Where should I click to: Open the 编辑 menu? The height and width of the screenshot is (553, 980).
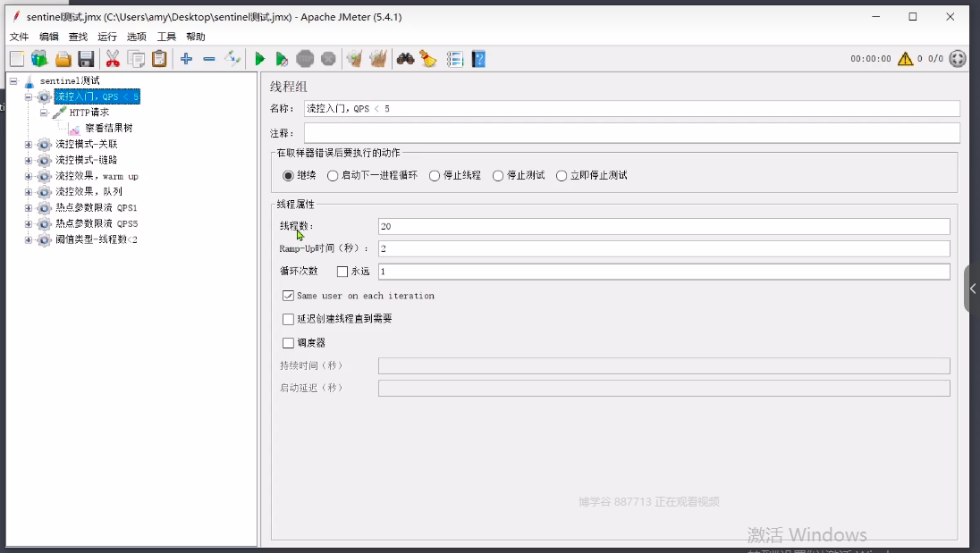(49, 37)
